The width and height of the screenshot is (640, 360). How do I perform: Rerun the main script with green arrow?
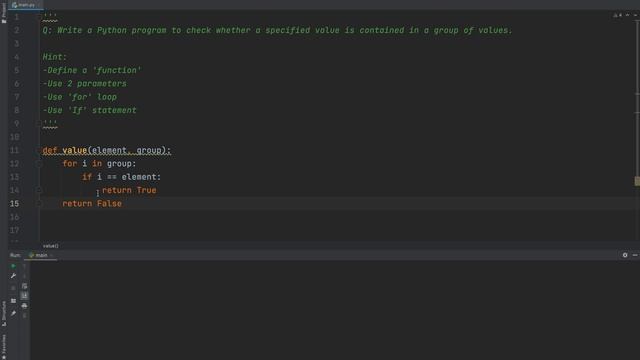pyautogui.click(x=13, y=266)
